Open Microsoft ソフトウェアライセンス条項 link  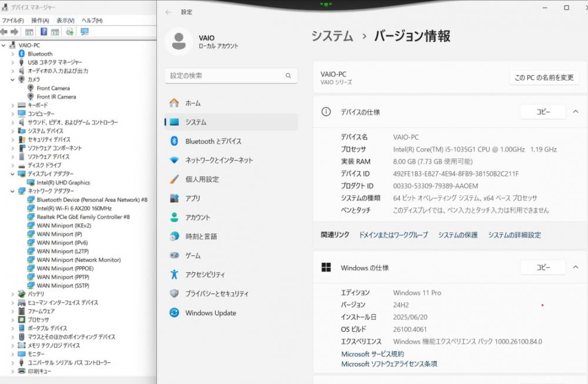pyautogui.click(x=389, y=364)
